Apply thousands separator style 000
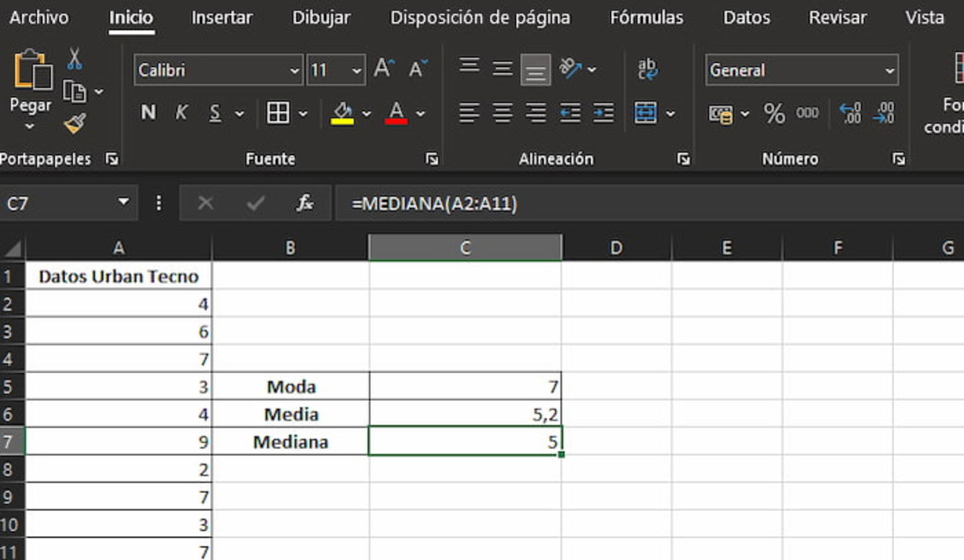The height and width of the screenshot is (560, 964). [x=807, y=113]
